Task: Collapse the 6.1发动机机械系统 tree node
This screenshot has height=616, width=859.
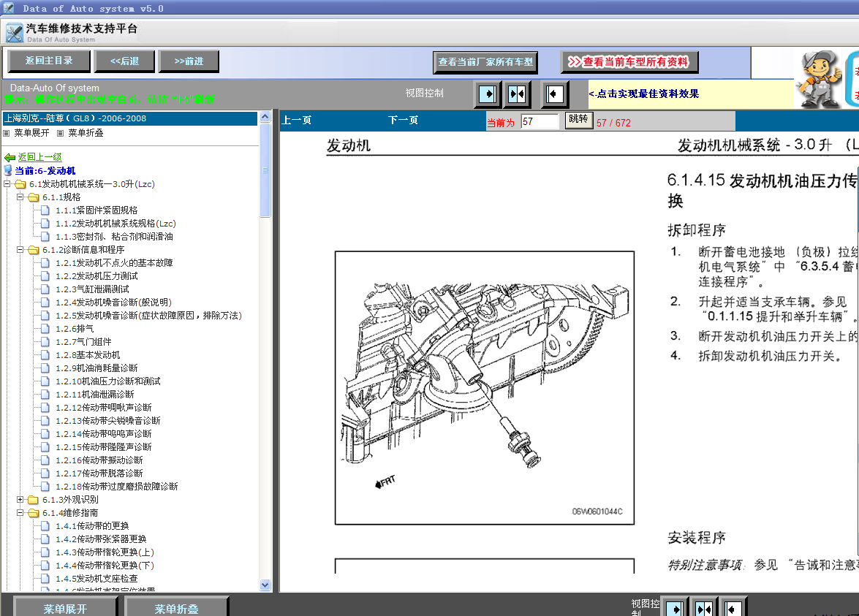Action: coord(7,184)
